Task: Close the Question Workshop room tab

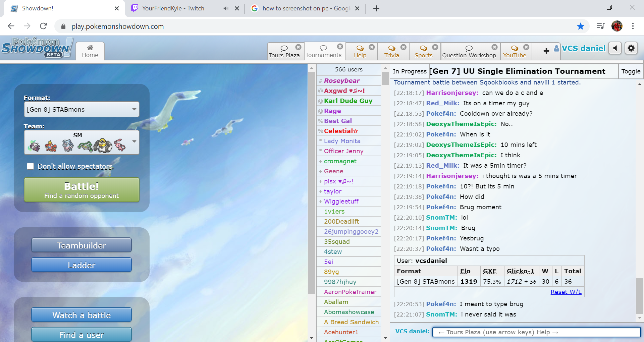Action: 494,47
